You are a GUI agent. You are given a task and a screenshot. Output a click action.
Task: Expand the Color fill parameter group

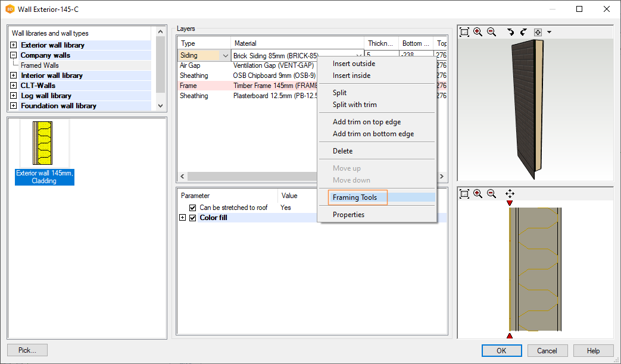pyautogui.click(x=183, y=218)
